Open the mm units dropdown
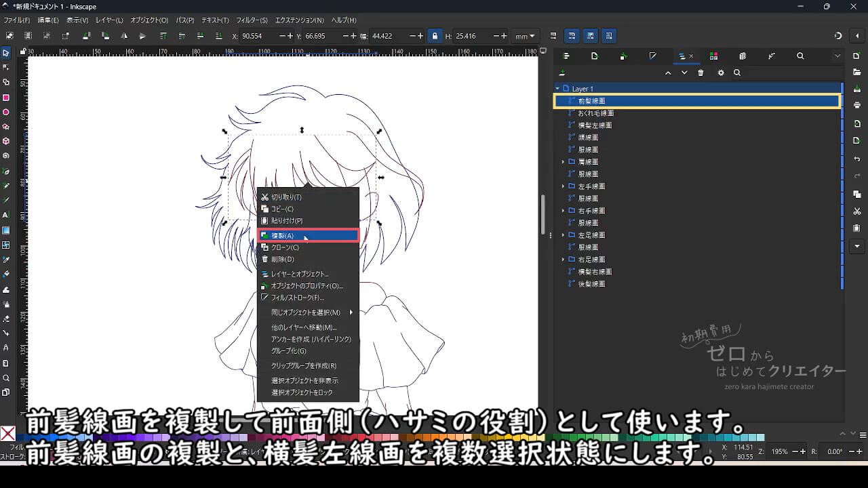Viewport: 868px width, 488px height. [x=524, y=36]
